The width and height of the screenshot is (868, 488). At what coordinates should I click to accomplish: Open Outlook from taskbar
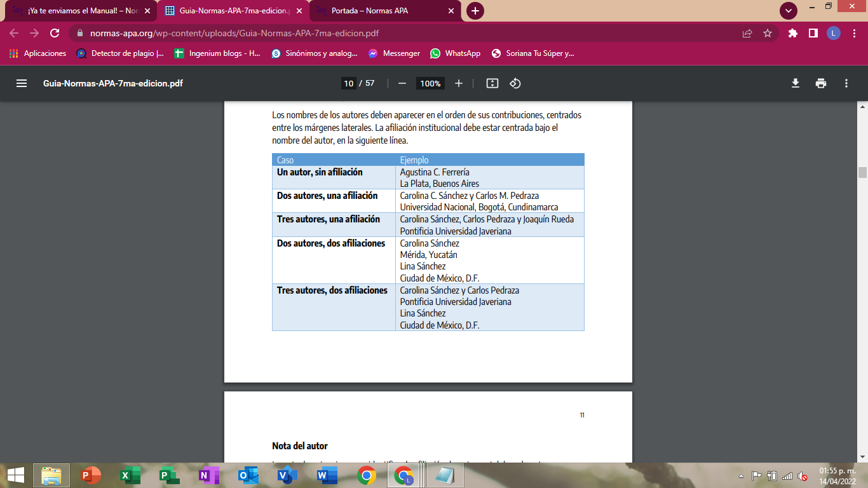pos(248,475)
